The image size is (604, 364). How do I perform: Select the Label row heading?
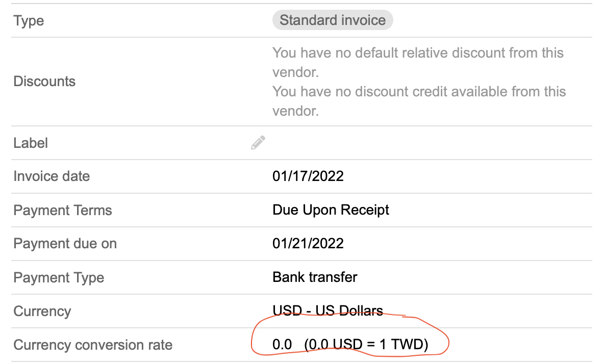(x=31, y=143)
